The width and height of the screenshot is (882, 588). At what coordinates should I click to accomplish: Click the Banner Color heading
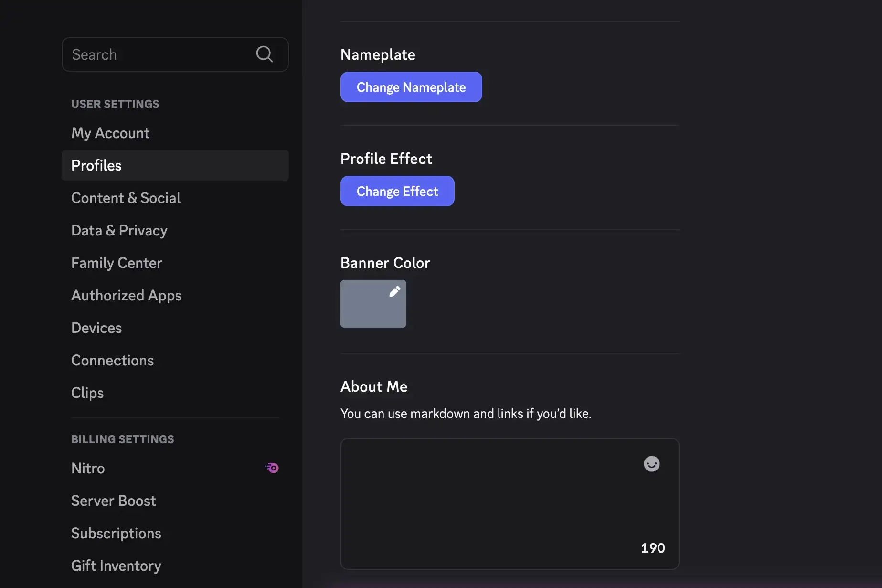[x=385, y=263]
